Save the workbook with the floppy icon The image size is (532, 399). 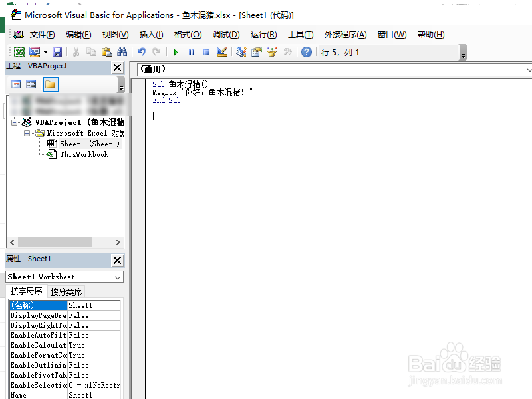point(57,52)
